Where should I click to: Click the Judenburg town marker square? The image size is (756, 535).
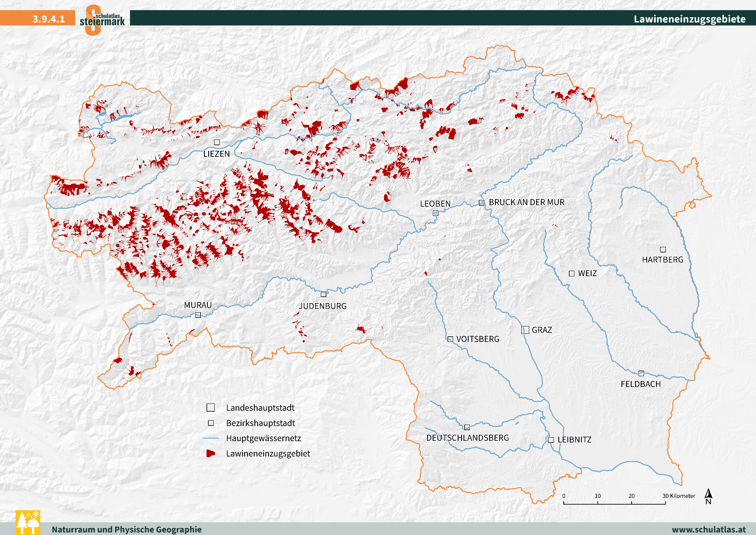(323, 294)
